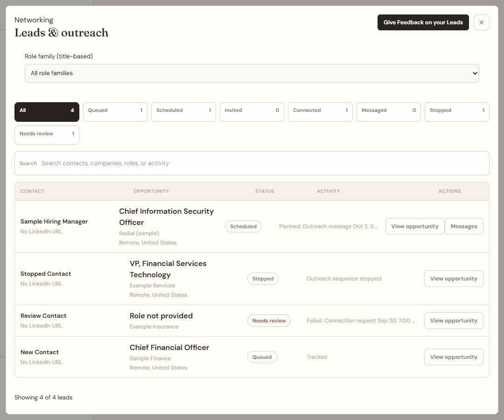The width and height of the screenshot is (504, 420).
Task: Open Messages for Sample Hiring Manager
Action: (464, 226)
